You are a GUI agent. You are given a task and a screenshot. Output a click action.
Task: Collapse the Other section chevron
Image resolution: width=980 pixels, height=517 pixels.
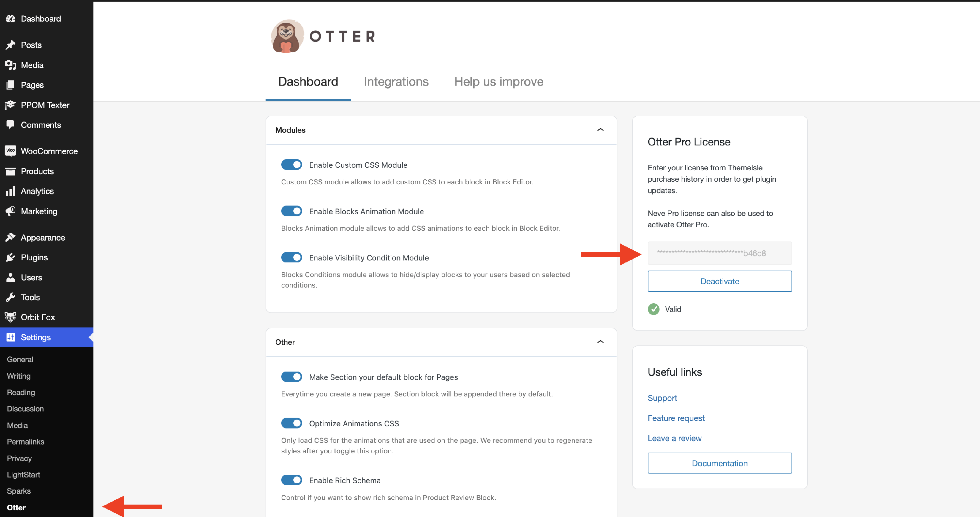pyautogui.click(x=600, y=342)
